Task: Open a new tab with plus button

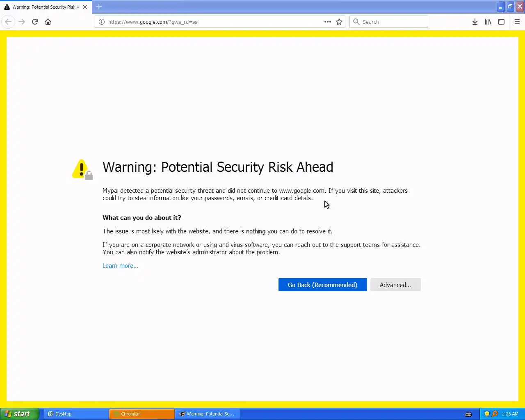Action: [x=99, y=7]
